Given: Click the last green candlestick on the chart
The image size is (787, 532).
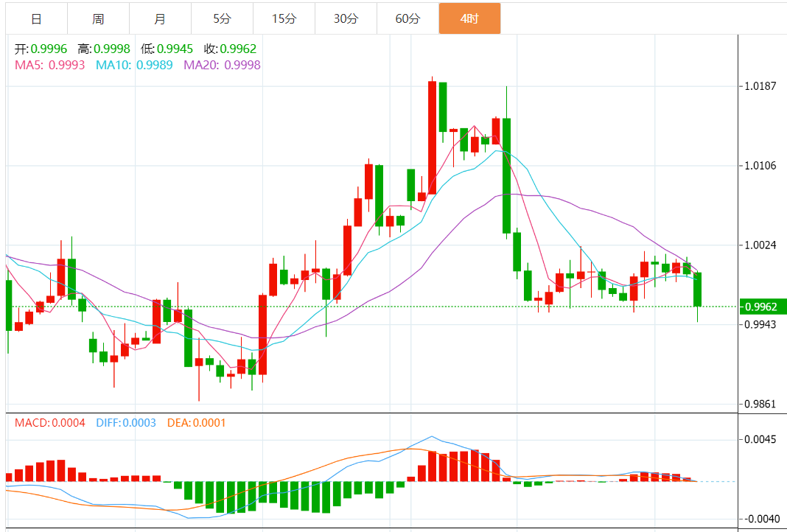Looking at the screenshot, I should [697, 290].
